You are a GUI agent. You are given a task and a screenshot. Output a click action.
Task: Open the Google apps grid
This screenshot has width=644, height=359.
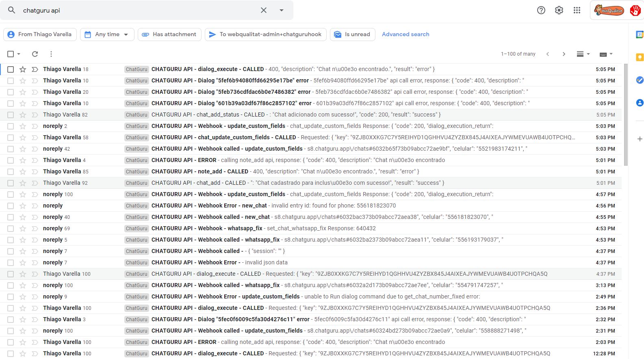click(x=577, y=10)
